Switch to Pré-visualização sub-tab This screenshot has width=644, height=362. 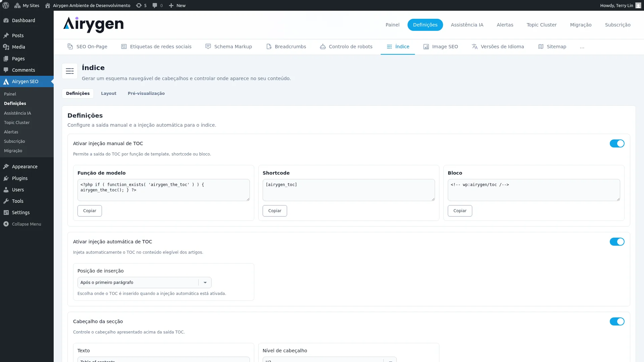146,94
